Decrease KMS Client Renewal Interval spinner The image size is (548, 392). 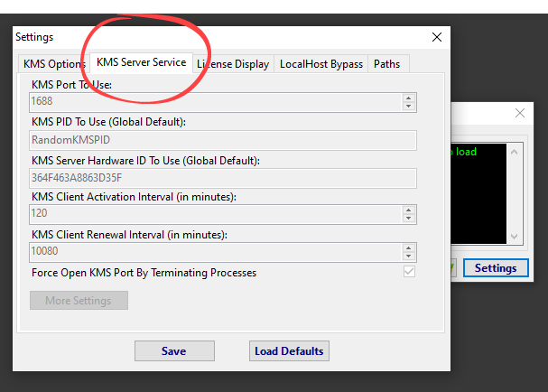(x=409, y=257)
